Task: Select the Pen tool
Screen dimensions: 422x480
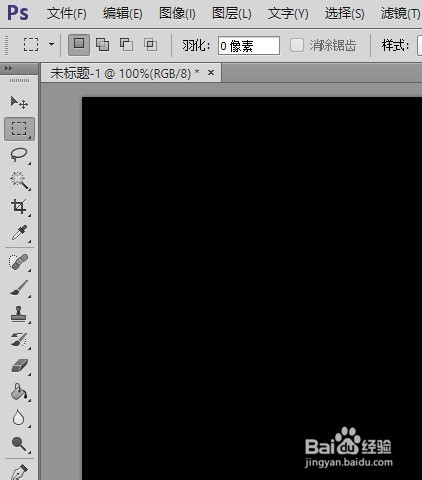Action: coord(19,471)
